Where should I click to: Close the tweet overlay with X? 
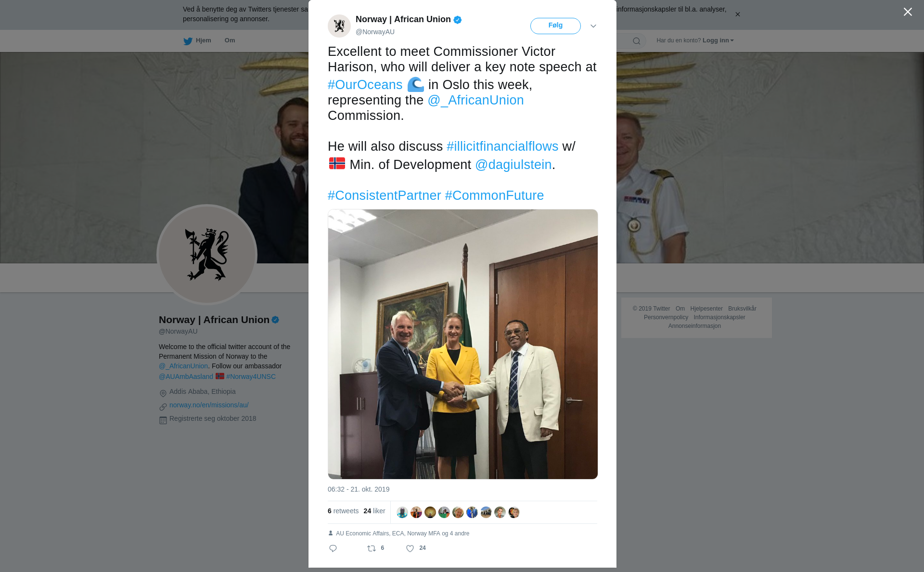(x=908, y=12)
